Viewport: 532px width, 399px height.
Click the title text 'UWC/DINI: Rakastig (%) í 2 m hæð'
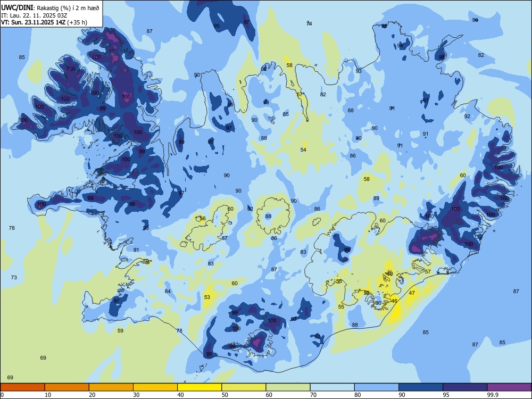pyautogui.click(x=50, y=8)
